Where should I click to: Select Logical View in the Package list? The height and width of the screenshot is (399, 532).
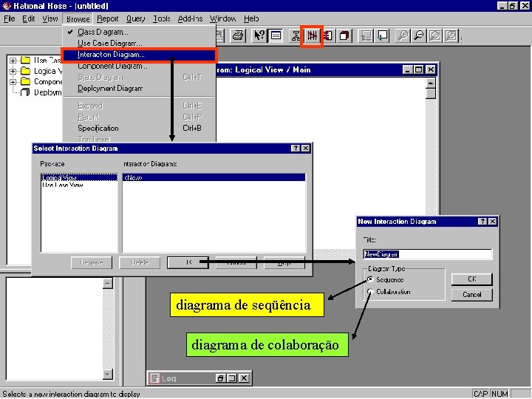click(x=79, y=177)
